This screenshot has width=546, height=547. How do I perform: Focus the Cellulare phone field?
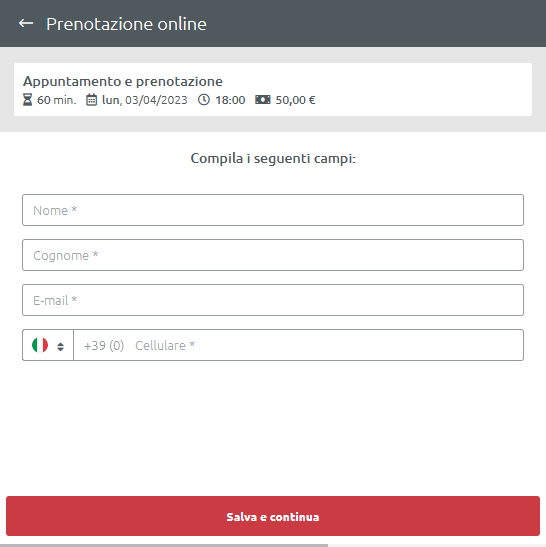(299, 345)
